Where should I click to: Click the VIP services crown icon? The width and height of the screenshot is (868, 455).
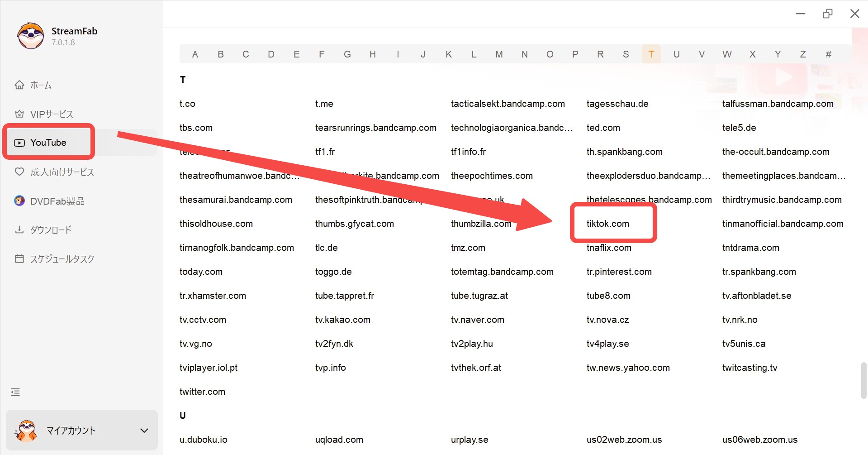tap(19, 114)
